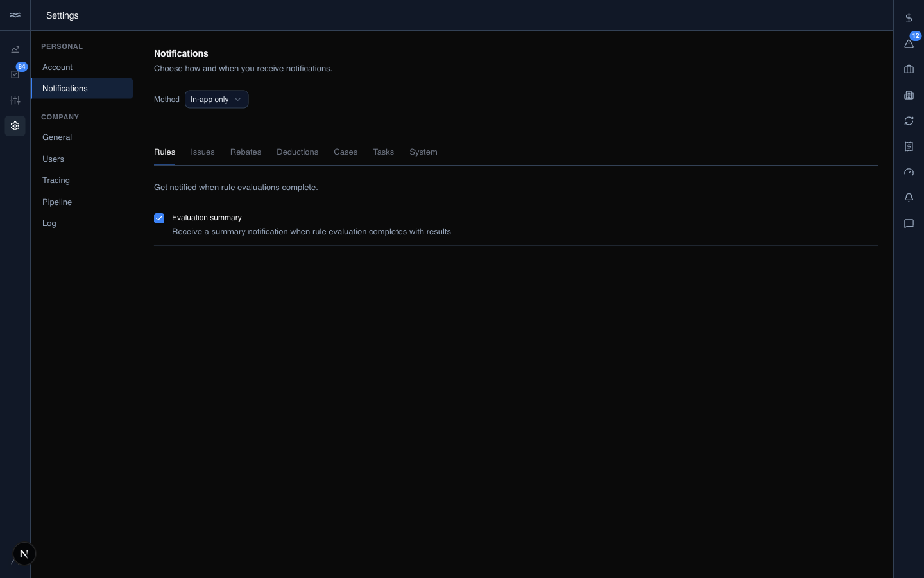Open the tasks checkbox icon with 84 badge
The image size is (924, 578).
coord(15,74)
